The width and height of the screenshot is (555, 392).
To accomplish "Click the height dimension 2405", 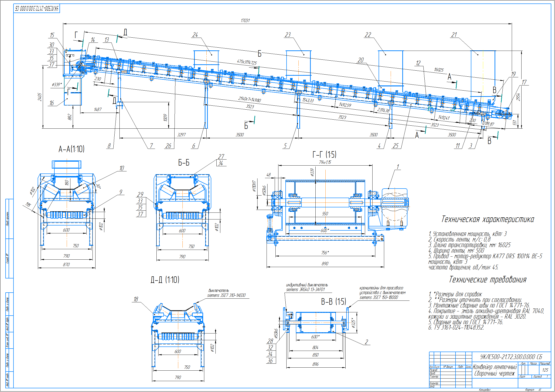I will click(x=40, y=97).
